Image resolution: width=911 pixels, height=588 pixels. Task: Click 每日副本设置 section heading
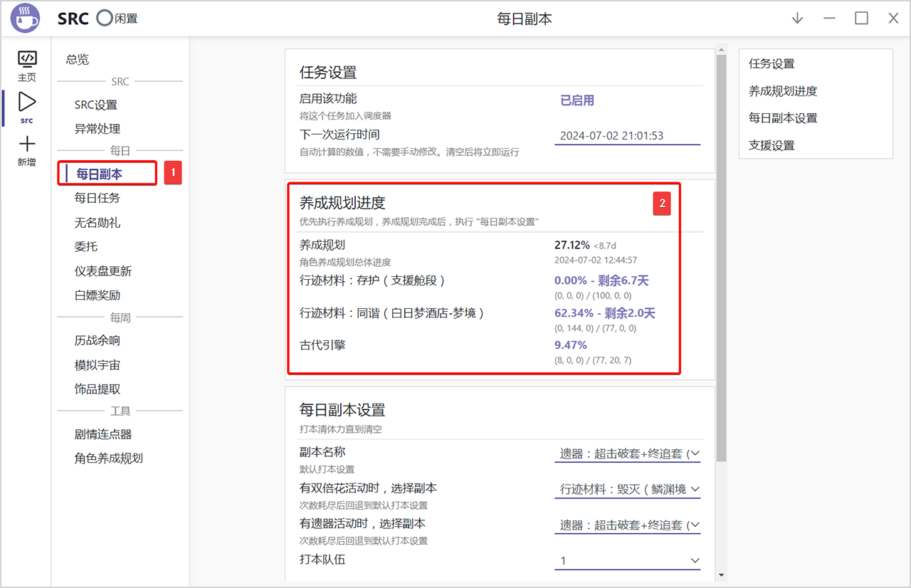[342, 410]
